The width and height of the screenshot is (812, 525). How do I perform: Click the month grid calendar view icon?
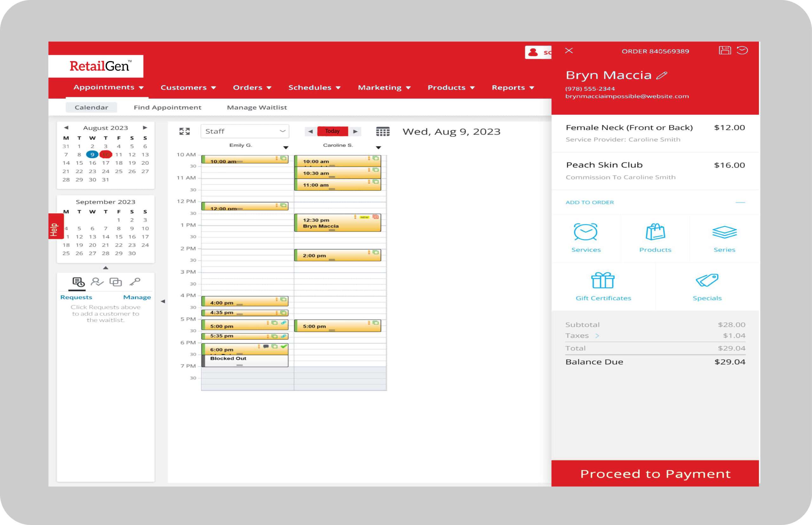tap(383, 132)
